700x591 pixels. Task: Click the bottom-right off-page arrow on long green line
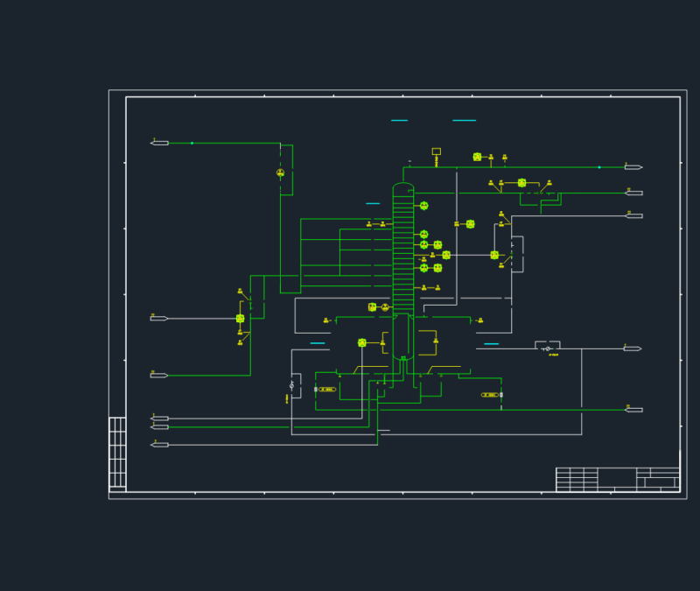click(x=633, y=410)
